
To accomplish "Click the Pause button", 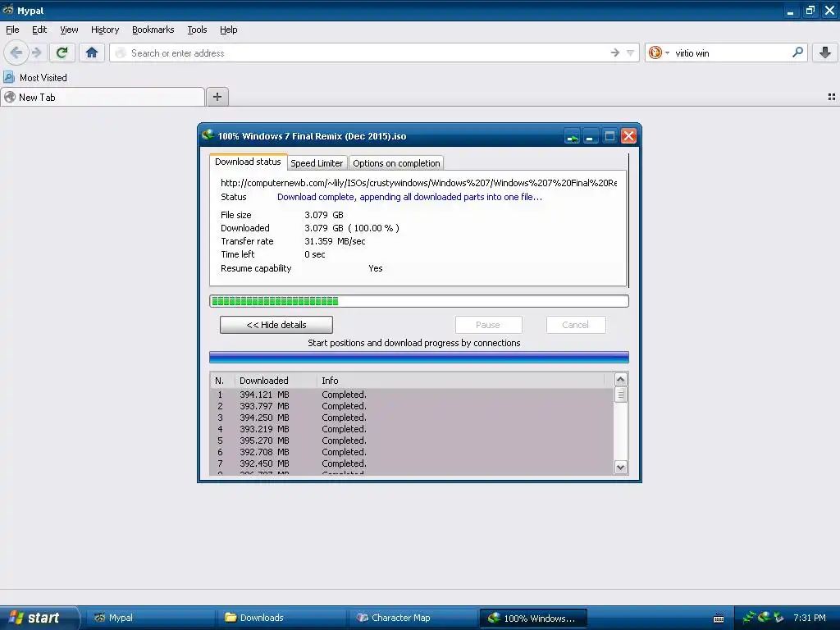I will click(488, 325).
